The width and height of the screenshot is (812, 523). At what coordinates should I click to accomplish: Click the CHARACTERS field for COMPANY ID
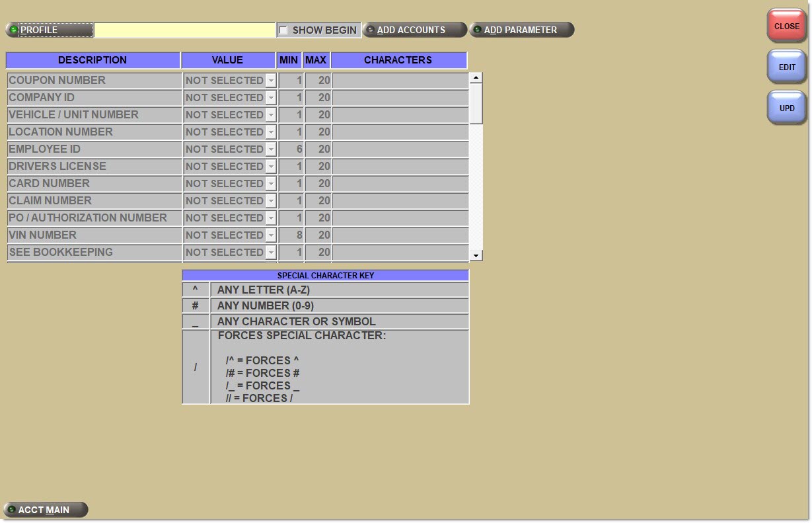click(x=399, y=98)
